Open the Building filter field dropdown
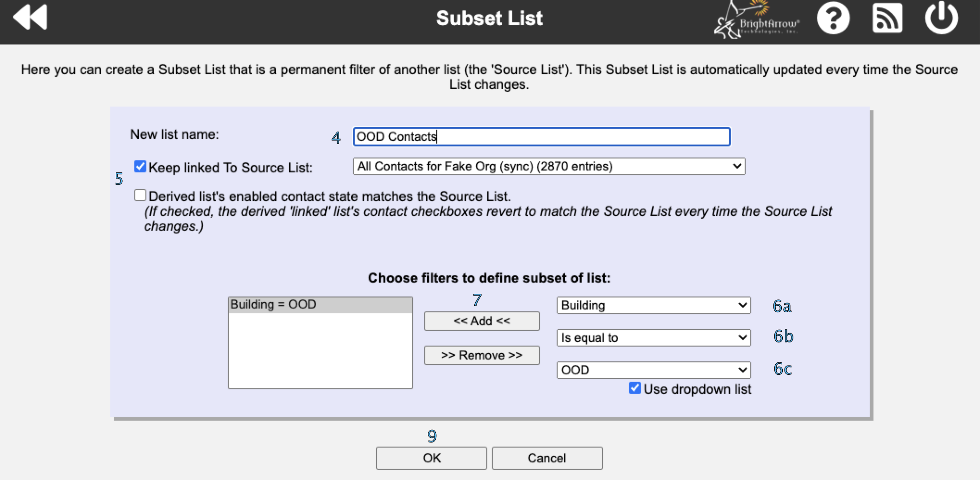 [x=653, y=305]
